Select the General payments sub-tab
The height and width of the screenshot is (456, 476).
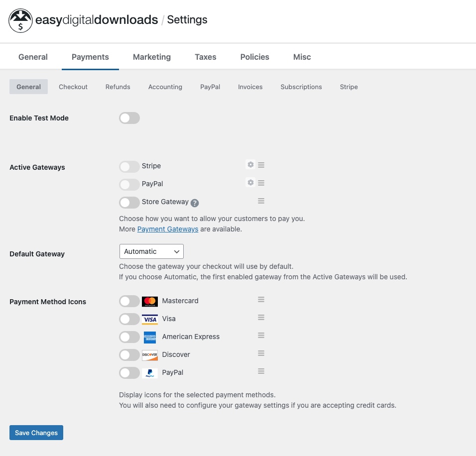point(28,87)
